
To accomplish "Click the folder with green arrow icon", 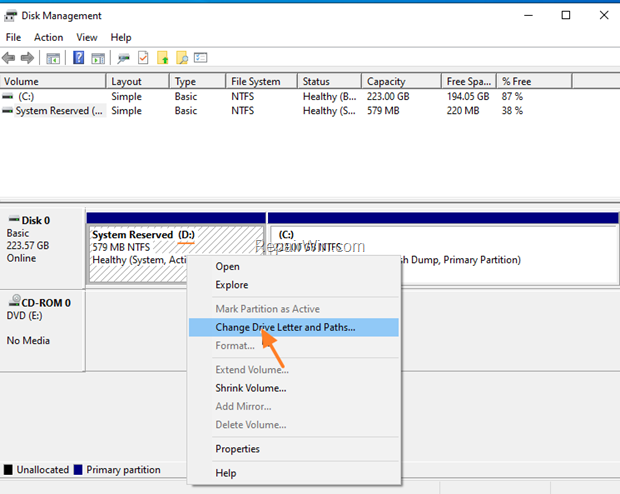I will [x=163, y=58].
